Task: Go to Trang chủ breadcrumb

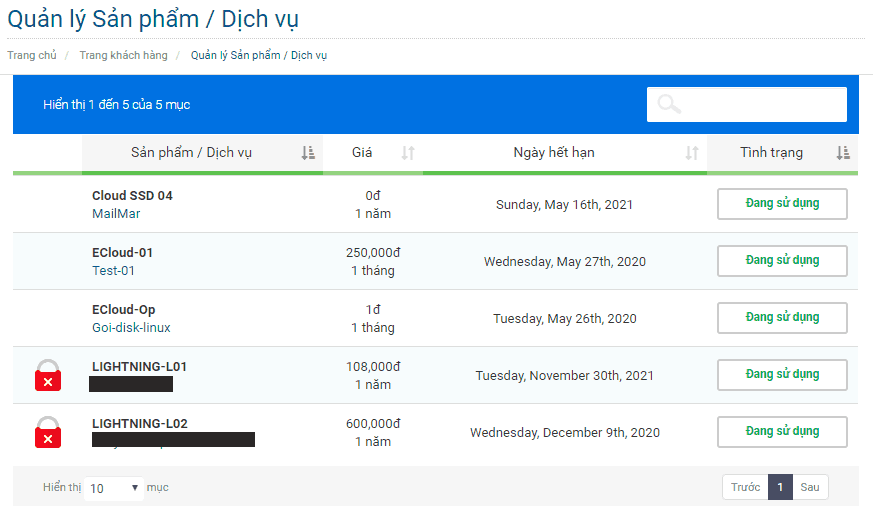Action: click(32, 55)
